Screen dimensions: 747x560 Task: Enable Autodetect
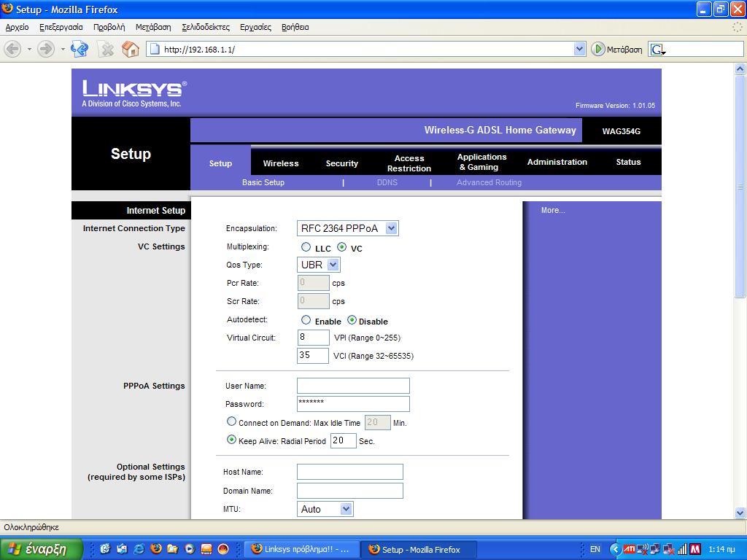(x=306, y=320)
